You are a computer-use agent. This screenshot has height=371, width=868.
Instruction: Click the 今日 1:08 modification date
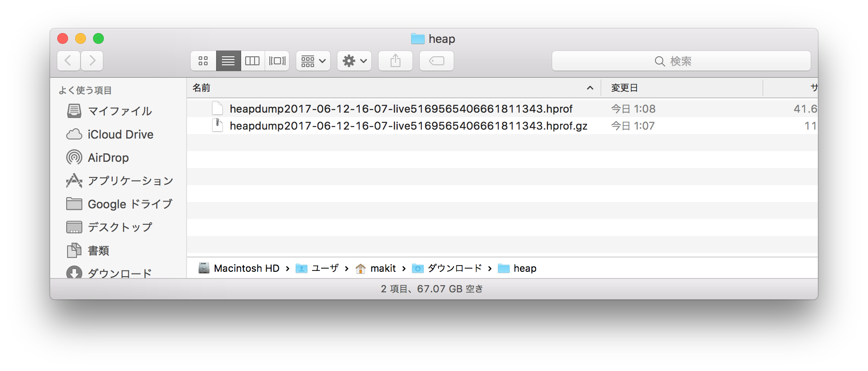pyautogui.click(x=633, y=109)
